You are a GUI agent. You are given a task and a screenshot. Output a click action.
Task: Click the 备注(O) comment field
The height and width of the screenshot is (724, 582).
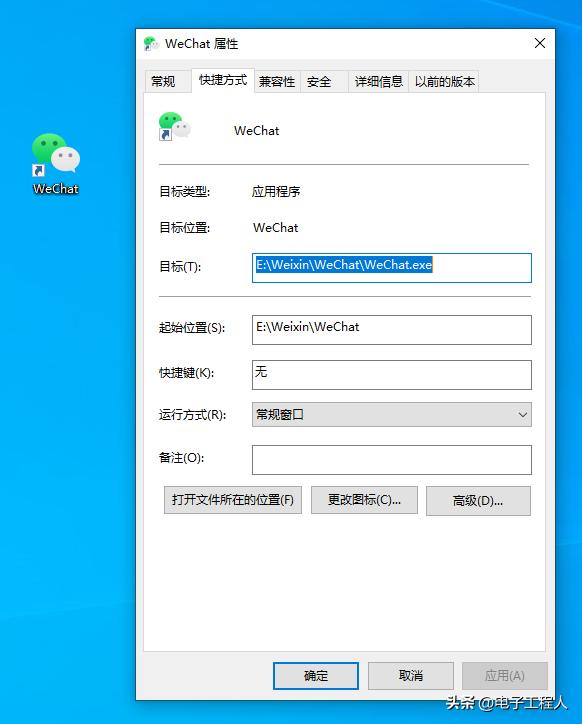392,460
